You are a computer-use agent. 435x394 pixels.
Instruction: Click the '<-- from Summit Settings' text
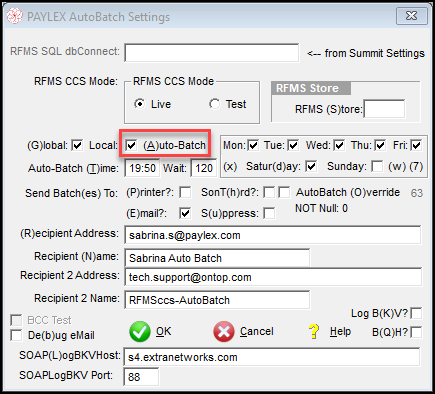click(366, 53)
